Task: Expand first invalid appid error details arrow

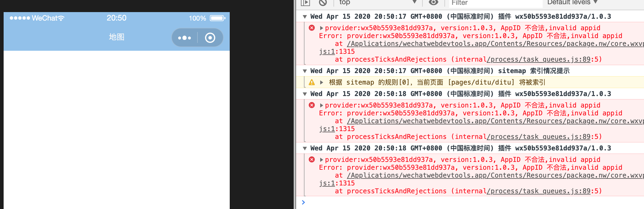Action: point(321,28)
